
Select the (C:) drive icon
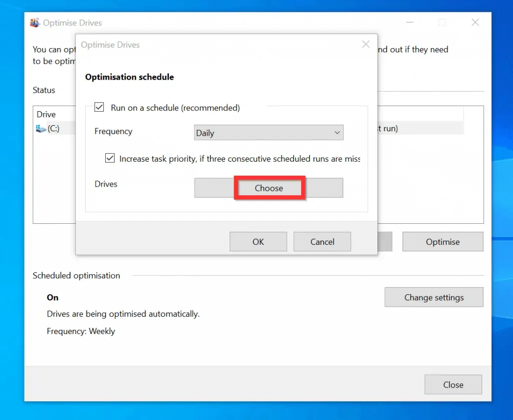(x=41, y=128)
